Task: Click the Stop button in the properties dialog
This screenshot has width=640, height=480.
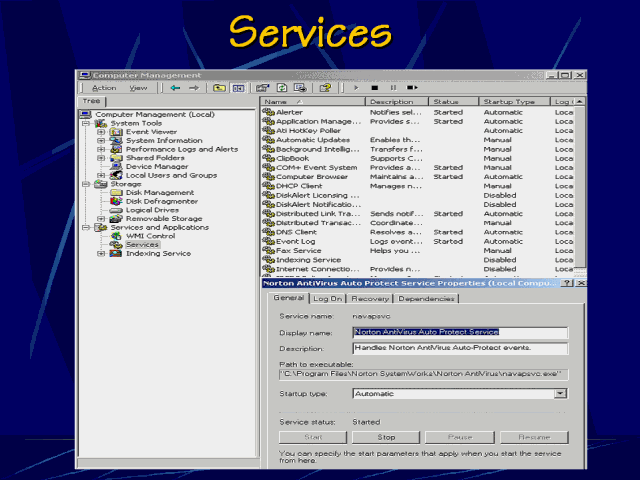Action: (386, 437)
